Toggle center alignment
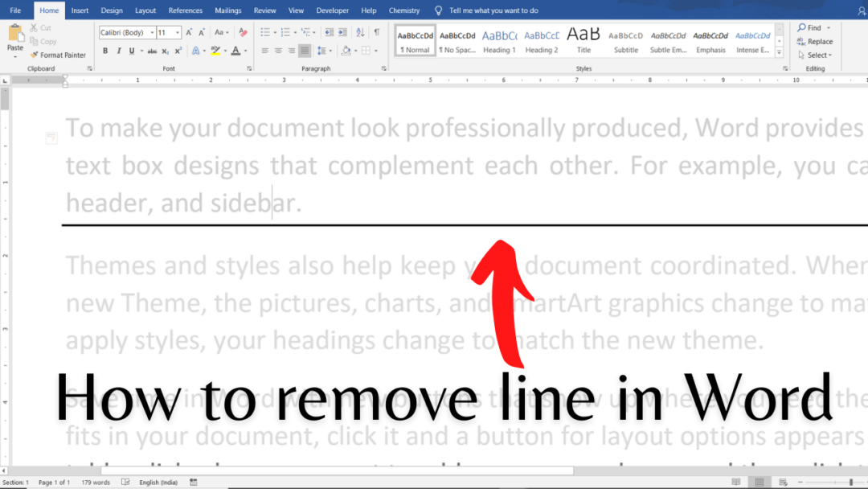The image size is (868, 489). 278,50
